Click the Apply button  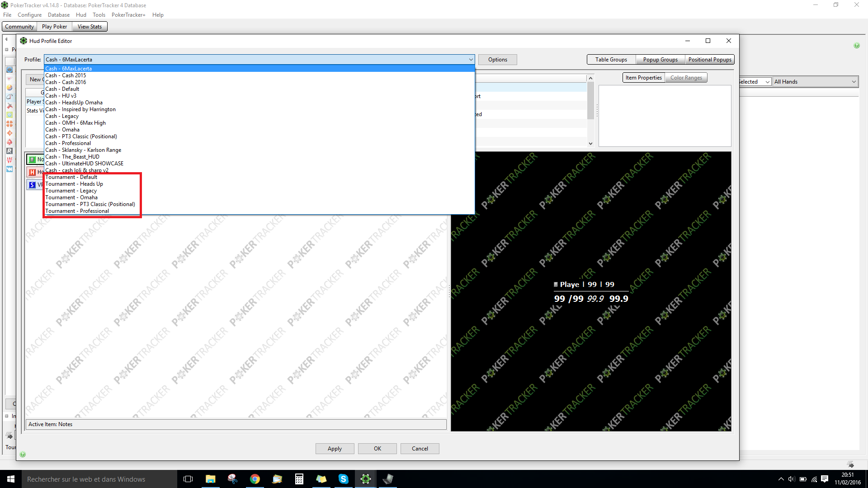click(x=335, y=449)
